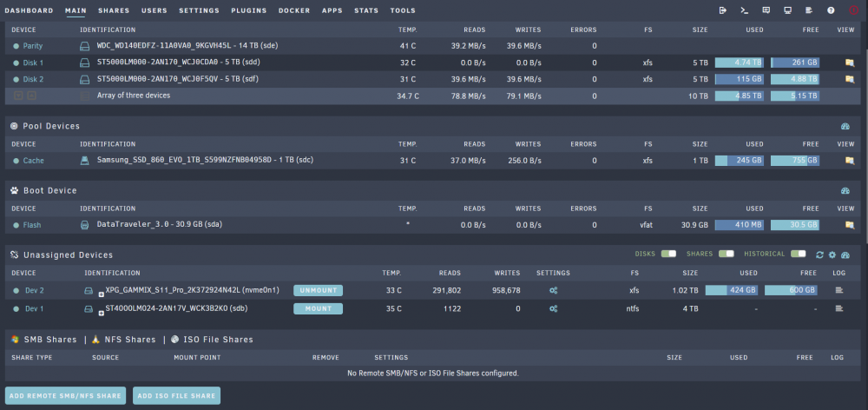Screen dimensions: 868x410
Task: Click Dev 2 used bar 424 GB
Action: pos(730,290)
